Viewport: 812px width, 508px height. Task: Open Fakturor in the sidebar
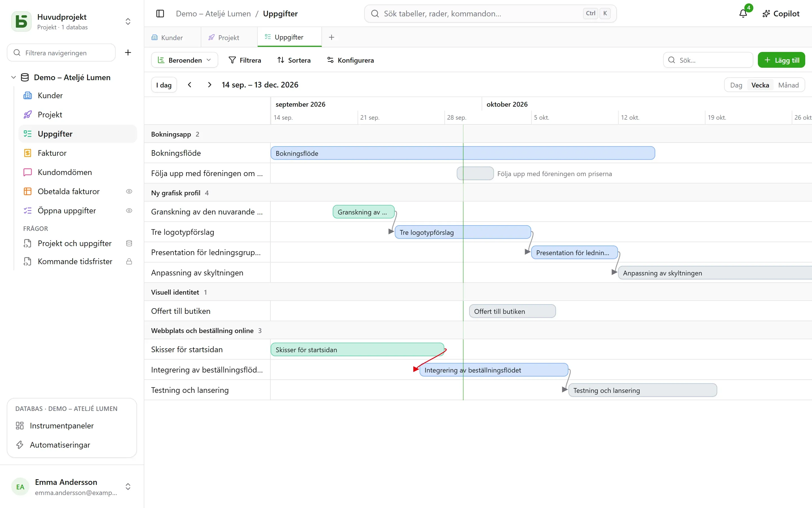click(x=78, y=153)
